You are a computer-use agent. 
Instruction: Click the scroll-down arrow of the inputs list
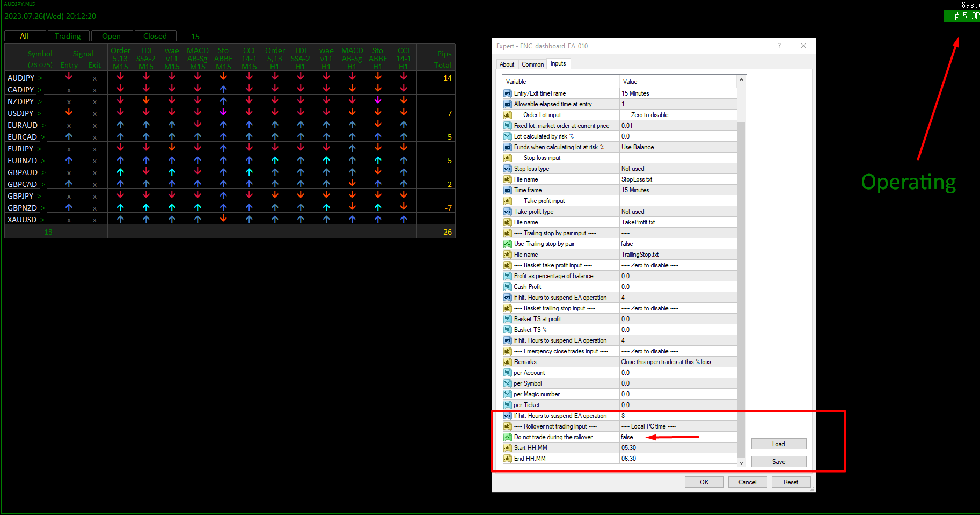pyautogui.click(x=742, y=462)
